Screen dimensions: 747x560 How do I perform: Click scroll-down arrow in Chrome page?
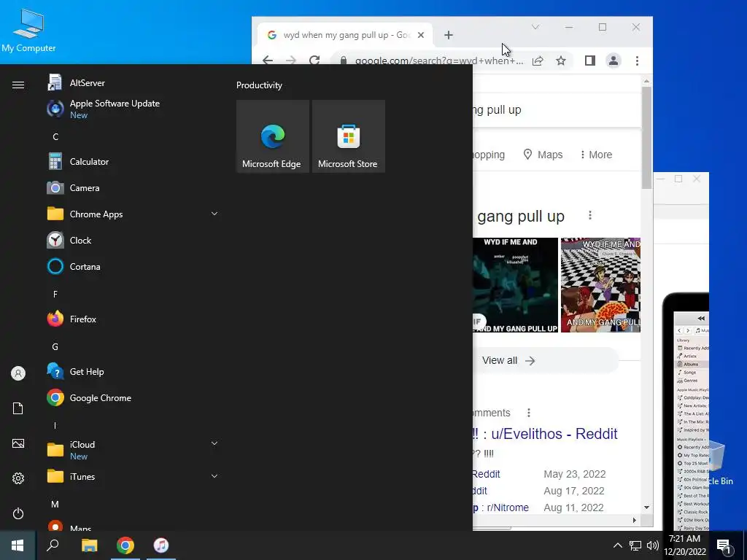(646, 507)
